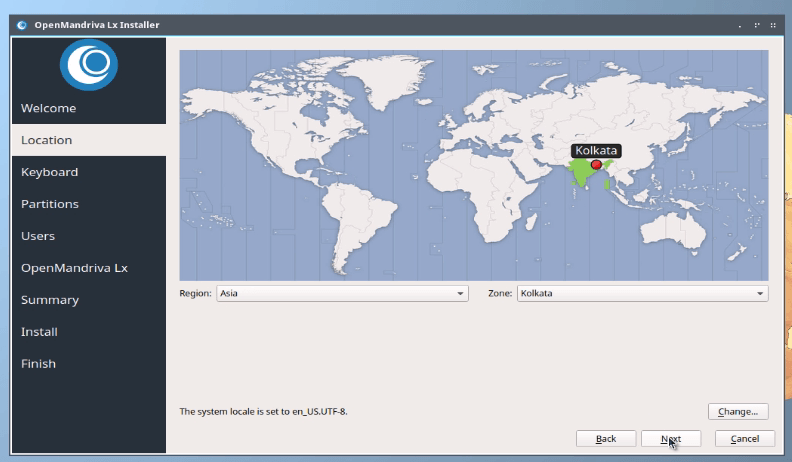
Task: Open the Zone dropdown set to Kolkata
Action: pos(642,293)
